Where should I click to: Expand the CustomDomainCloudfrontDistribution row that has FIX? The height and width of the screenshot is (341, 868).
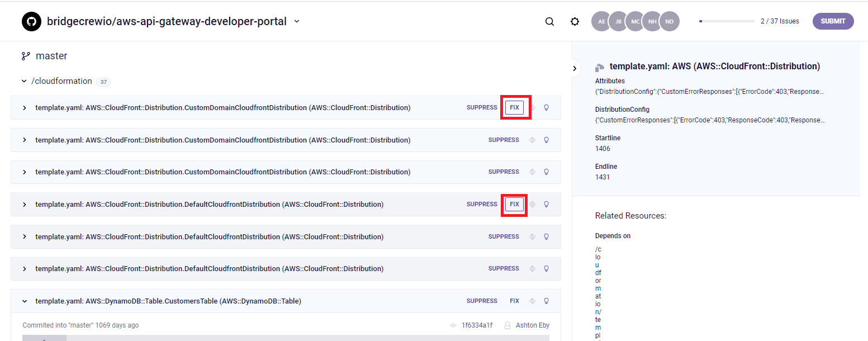pyautogui.click(x=24, y=107)
